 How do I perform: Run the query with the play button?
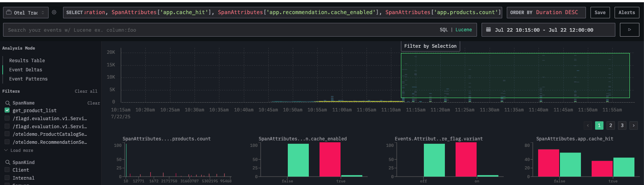point(629,30)
